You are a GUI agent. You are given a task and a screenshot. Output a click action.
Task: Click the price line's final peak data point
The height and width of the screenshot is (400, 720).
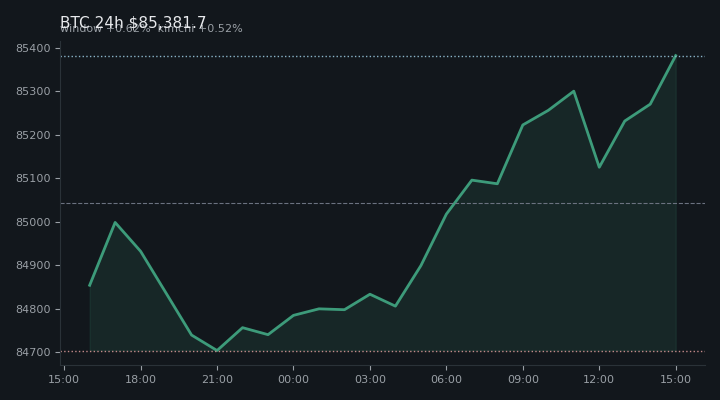[x=675, y=56]
